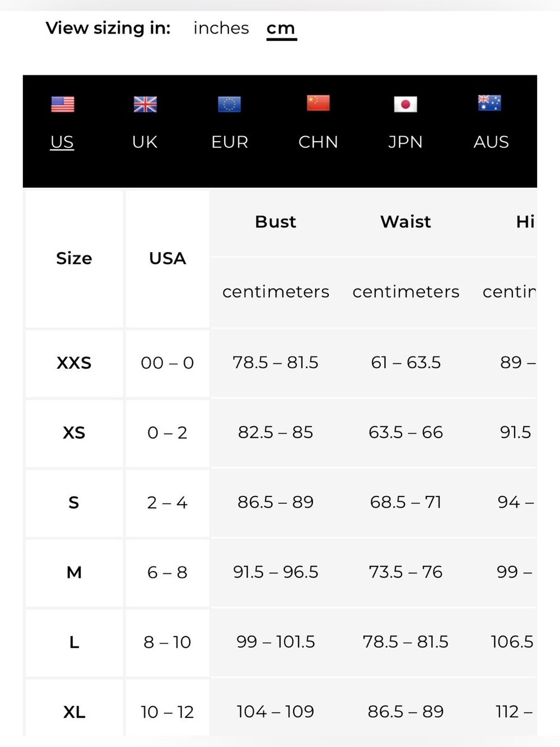Open the AUS size tab
The image size is (560, 747).
point(491,142)
